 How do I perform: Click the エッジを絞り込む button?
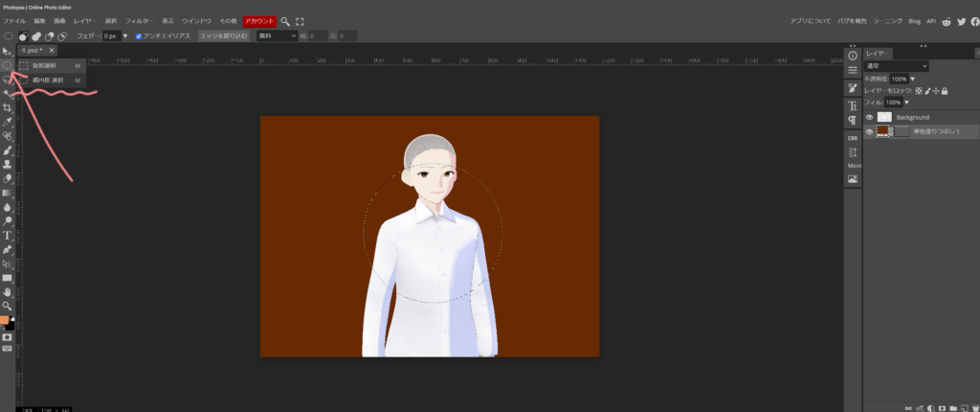point(224,35)
